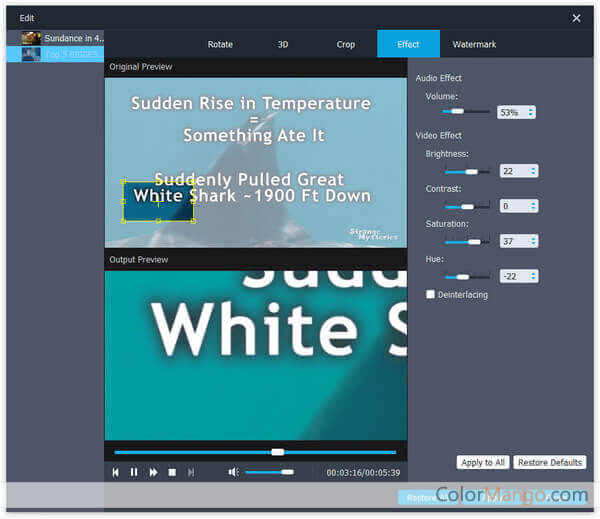
Task: Stop the video playback
Action: 172,472
